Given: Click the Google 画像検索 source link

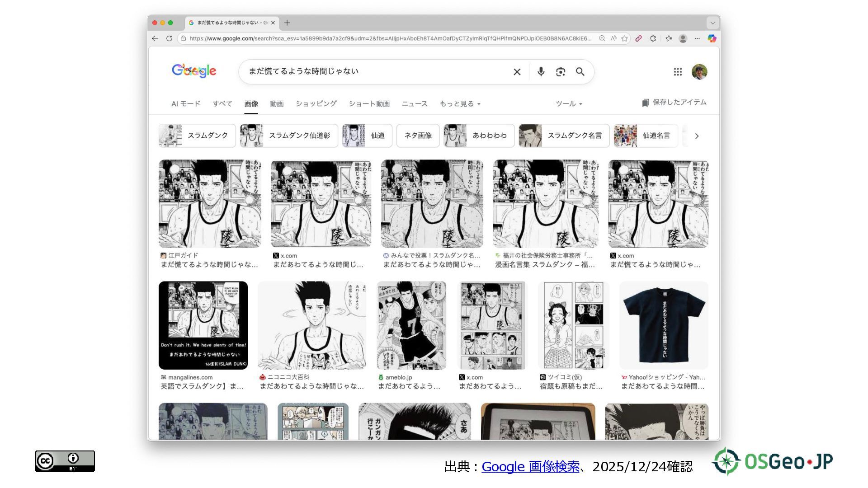Looking at the screenshot, I should tap(530, 466).
